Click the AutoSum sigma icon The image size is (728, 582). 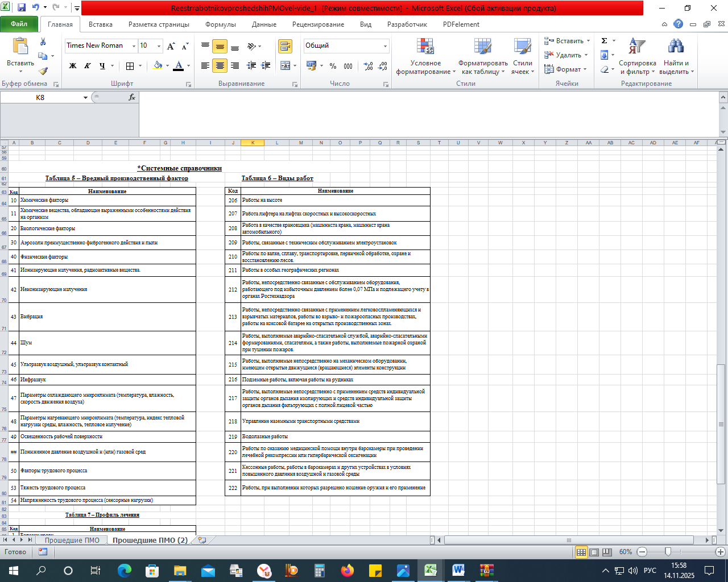[604, 41]
